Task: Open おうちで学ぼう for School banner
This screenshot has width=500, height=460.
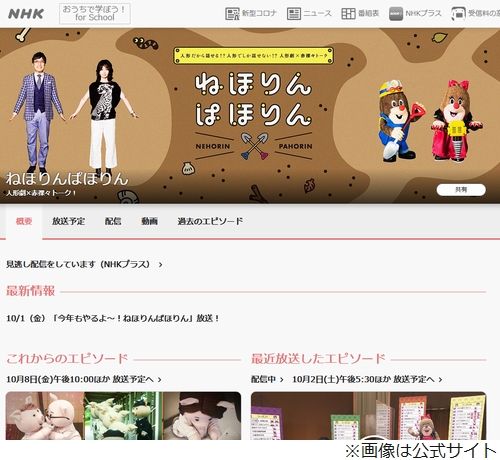Action: 95,13
